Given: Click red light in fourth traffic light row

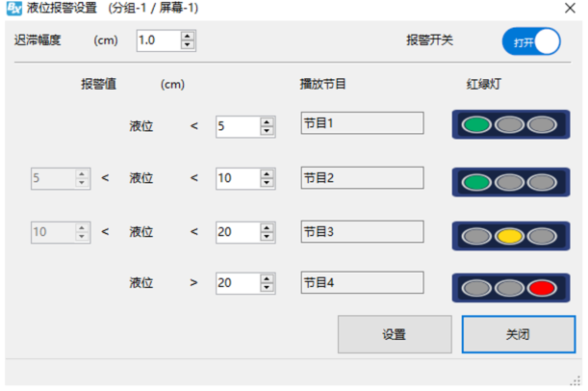Looking at the screenshot, I should 543,286.
